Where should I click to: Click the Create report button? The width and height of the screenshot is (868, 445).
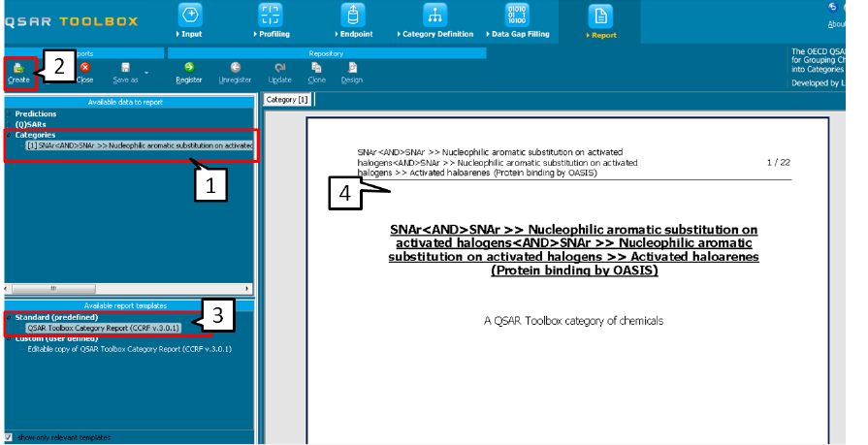[x=18, y=73]
